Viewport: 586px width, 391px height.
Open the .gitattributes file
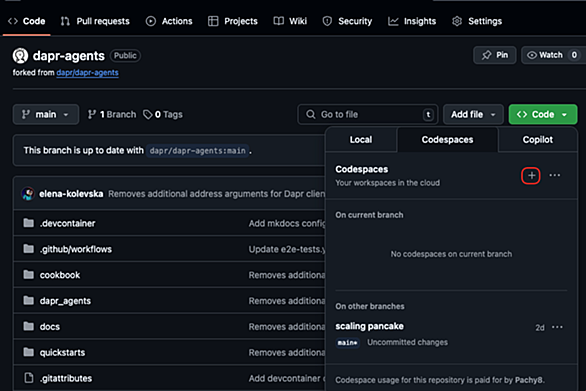tap(66, 378)
